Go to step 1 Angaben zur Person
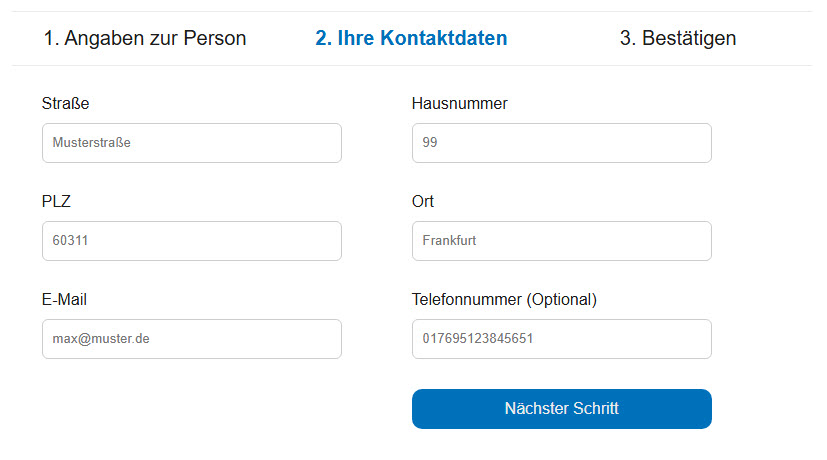Screen dimensions: 827x460 click(144, 39)
